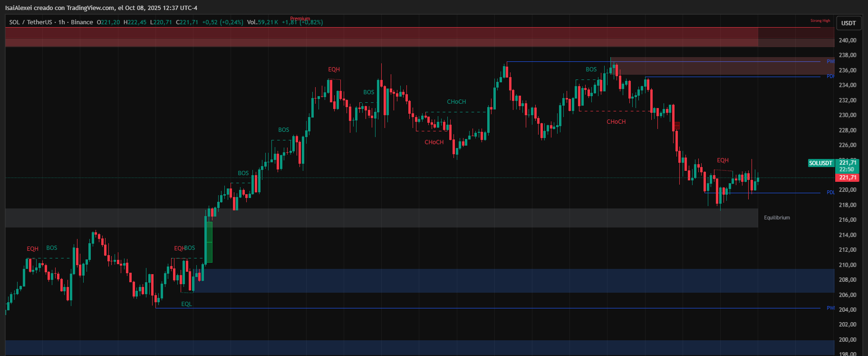
Task: Click the green EQL label
Action: [186, 304]
